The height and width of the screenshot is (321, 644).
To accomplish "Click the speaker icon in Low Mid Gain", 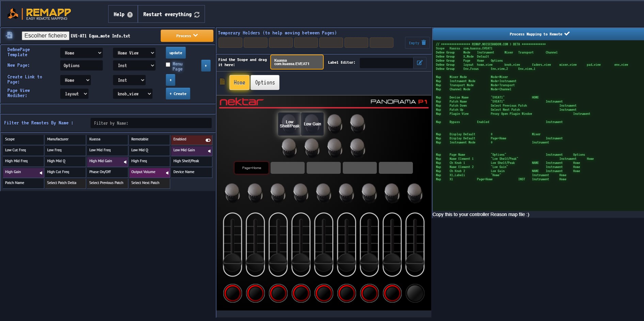I will point(209,151).
